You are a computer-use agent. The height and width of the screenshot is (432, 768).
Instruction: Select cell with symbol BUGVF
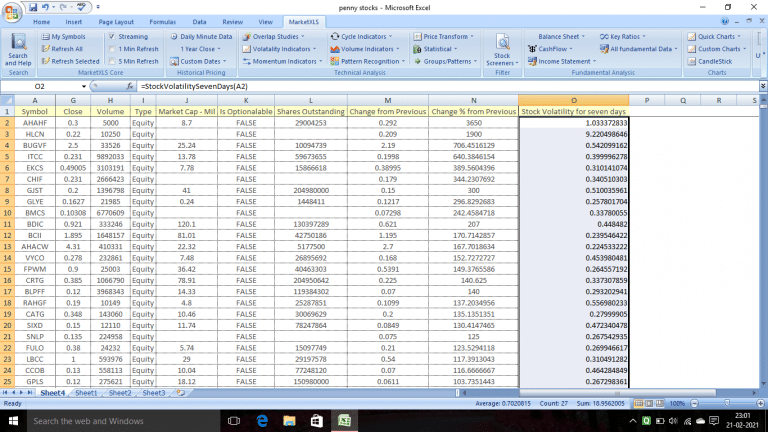(x=35, y=145)
